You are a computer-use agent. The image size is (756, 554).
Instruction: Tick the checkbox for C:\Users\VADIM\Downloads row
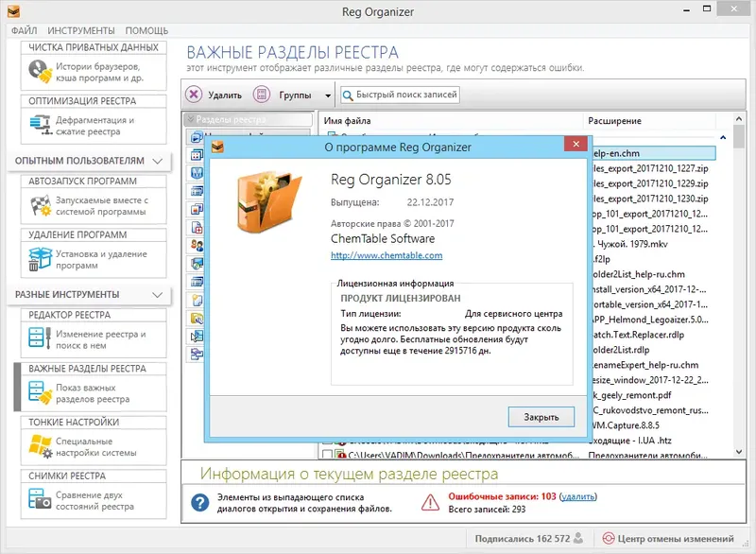point(327,455)
